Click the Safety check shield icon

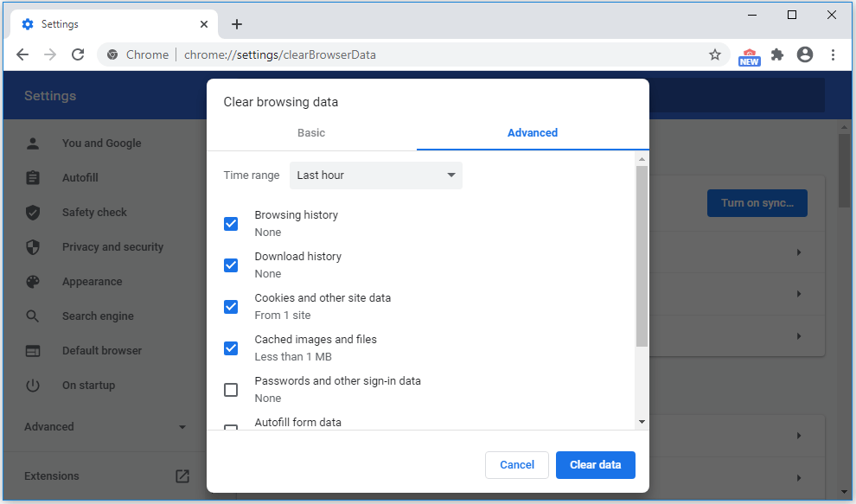(x=33, y=213)
